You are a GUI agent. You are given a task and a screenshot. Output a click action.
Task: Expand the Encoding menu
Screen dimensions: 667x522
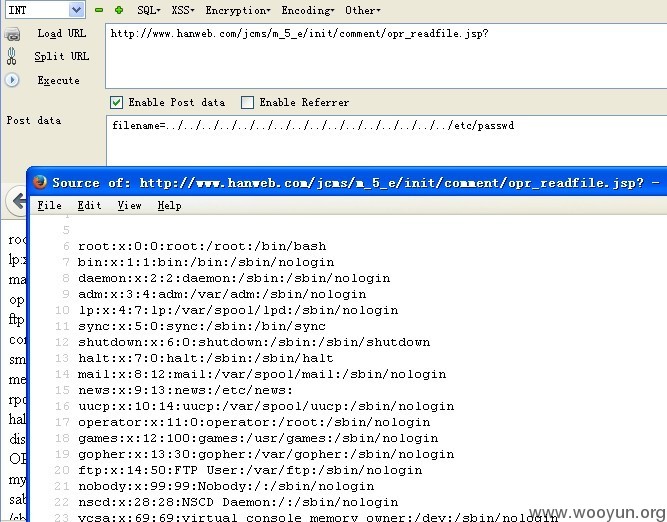(308, 10)
